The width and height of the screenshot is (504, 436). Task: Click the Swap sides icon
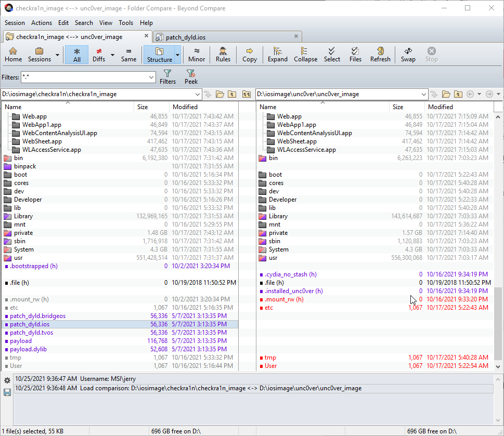click(x=408, y=55)
